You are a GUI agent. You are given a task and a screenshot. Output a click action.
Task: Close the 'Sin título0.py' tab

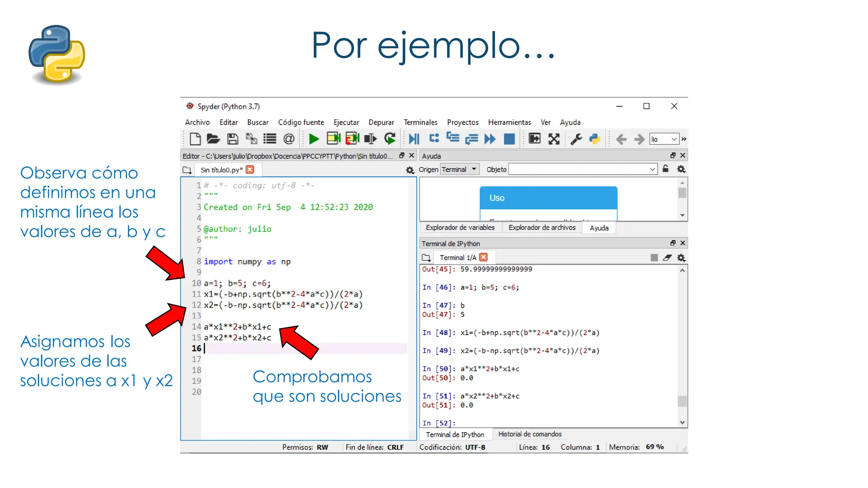[250, 169]
